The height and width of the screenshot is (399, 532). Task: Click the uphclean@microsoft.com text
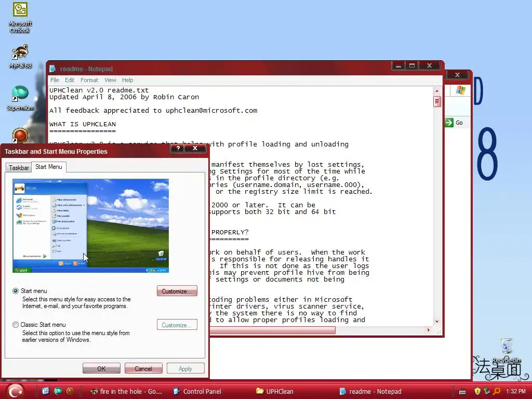click(x=211, y=111)
